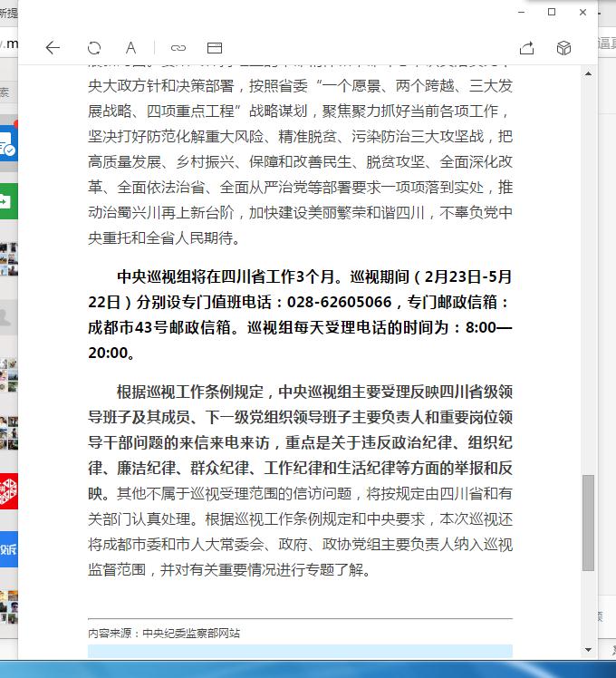Click the scrollbar down arrow
Image resolution: width=616 pixels, height=678 pixels.
tap(589, 652)
